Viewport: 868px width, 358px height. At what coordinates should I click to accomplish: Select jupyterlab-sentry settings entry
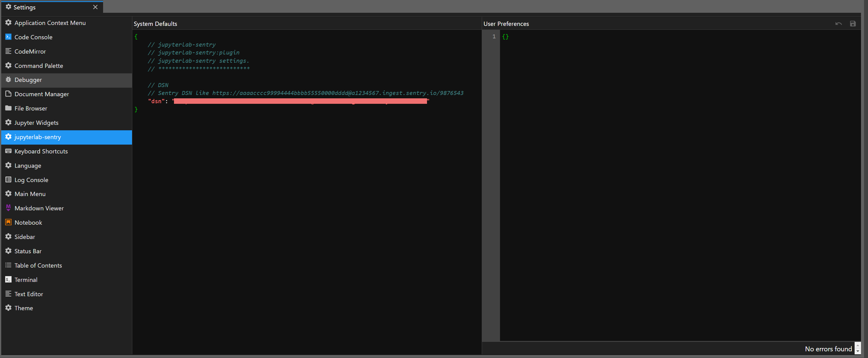67,137
